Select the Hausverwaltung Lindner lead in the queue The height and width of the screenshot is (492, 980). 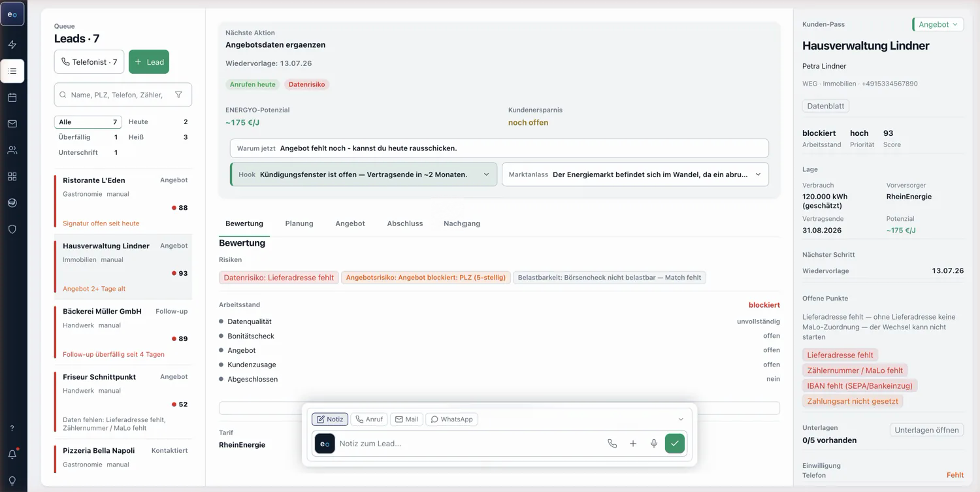[x=123, y=267]
